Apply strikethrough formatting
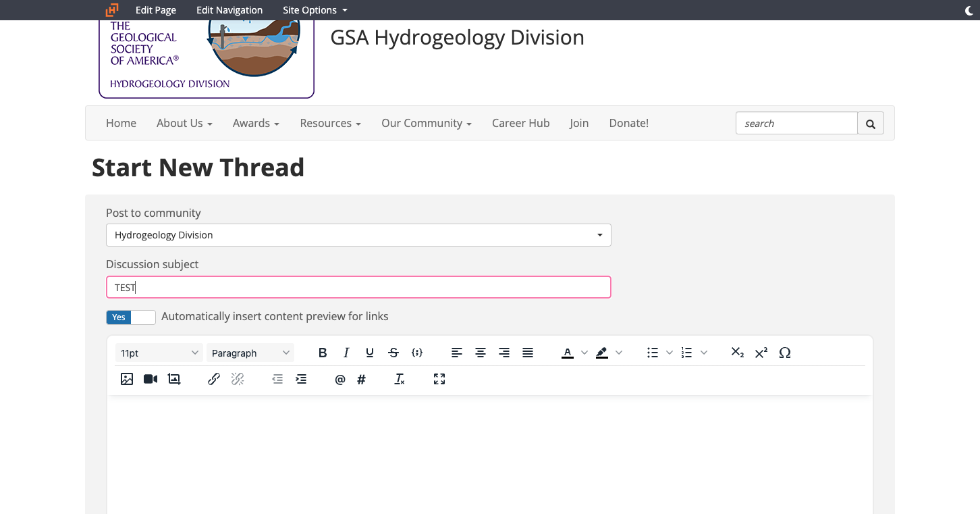The height and width of the screenshot is (514, 980). [393, 353]
